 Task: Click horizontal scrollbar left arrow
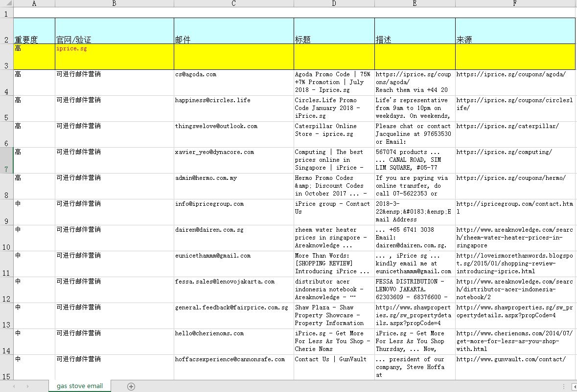pyautogui.click(x=574, y=387)
